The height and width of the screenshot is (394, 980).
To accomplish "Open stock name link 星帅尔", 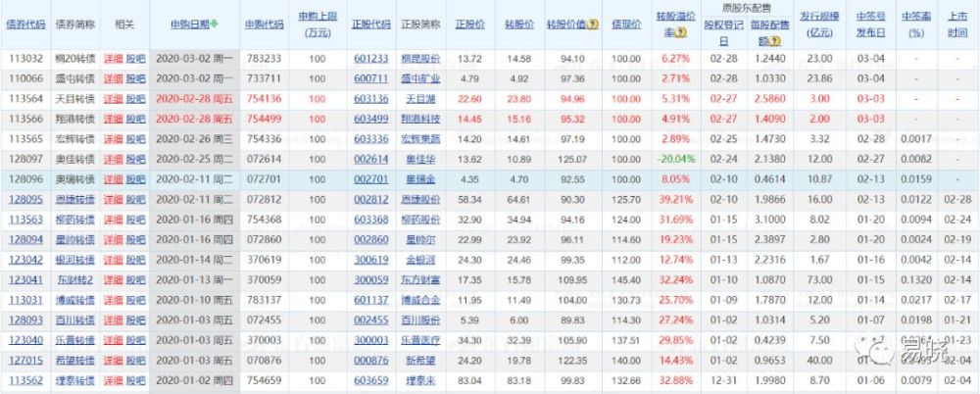I will 420,239.
